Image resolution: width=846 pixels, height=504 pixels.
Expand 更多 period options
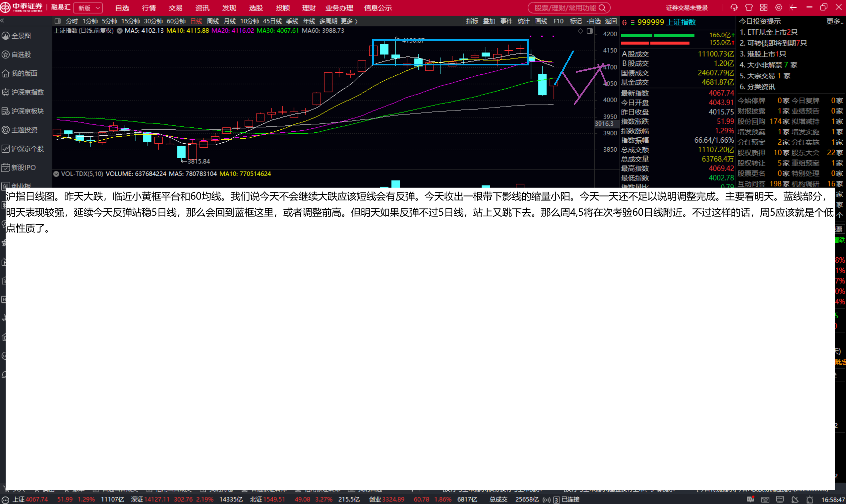tap(349, 21)
